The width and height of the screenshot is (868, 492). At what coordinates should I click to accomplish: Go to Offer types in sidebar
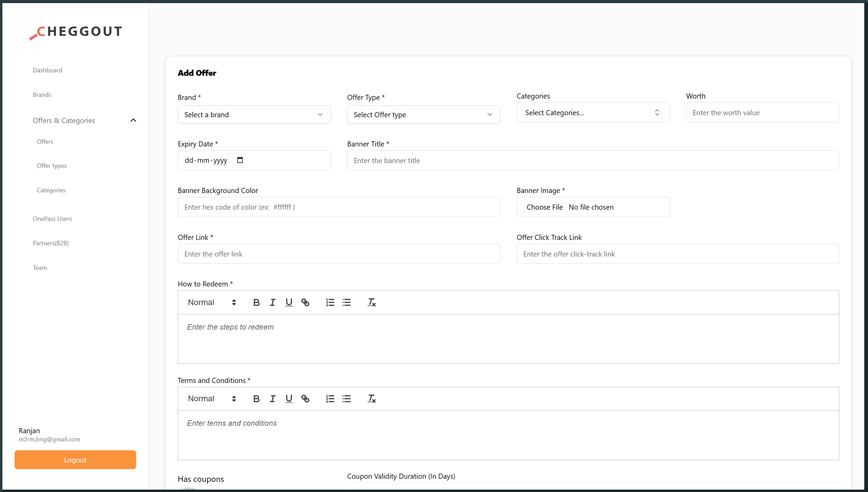[x=52, y=166]
